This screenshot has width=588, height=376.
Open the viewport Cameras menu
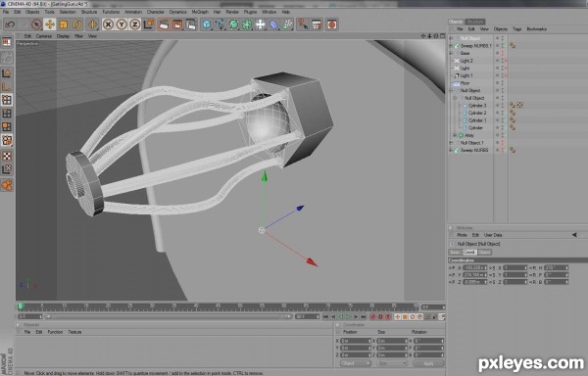tap(44, 36)
